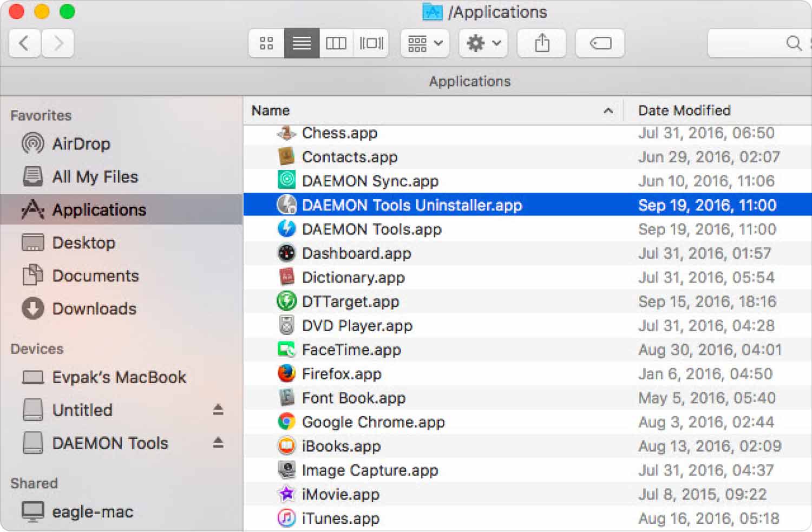Select the Firefox.app file name
The image size is (812, 532).
tap(342, 374)
